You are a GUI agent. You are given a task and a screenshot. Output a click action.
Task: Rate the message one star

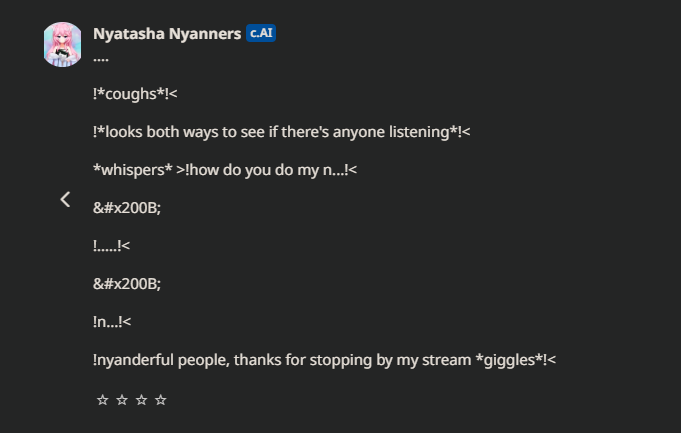pos(102,401)
